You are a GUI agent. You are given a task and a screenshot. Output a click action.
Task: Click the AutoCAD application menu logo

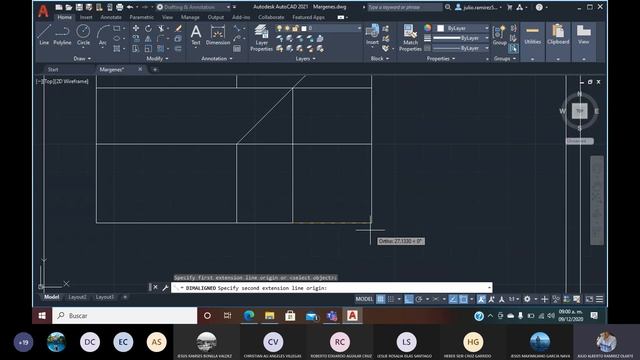pos(43,11)
